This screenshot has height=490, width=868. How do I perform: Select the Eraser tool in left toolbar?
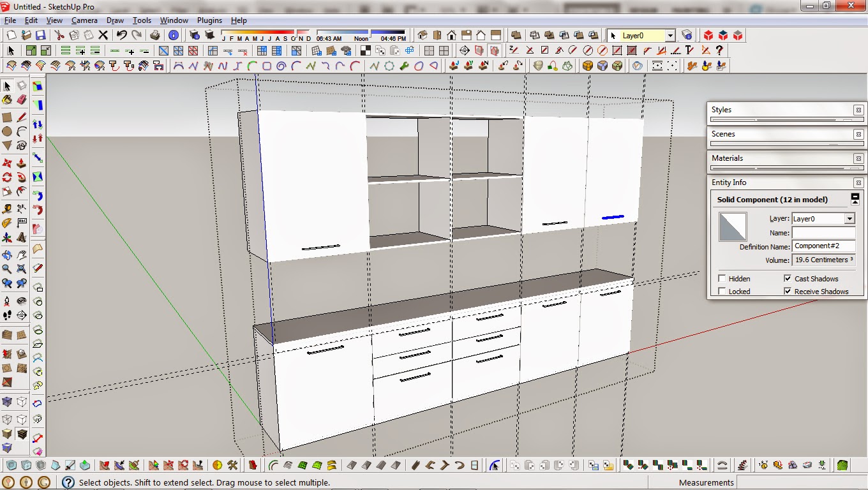click(x=22, y=100)
